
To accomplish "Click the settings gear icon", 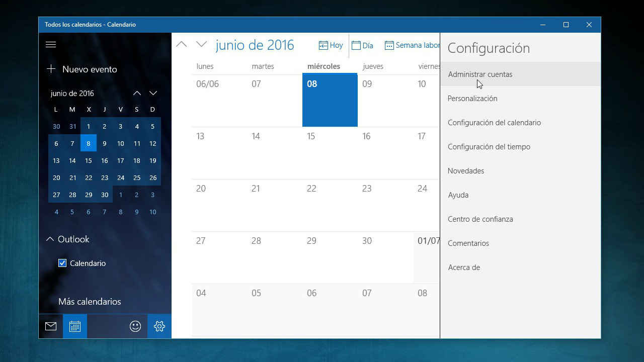I will 159,326.
